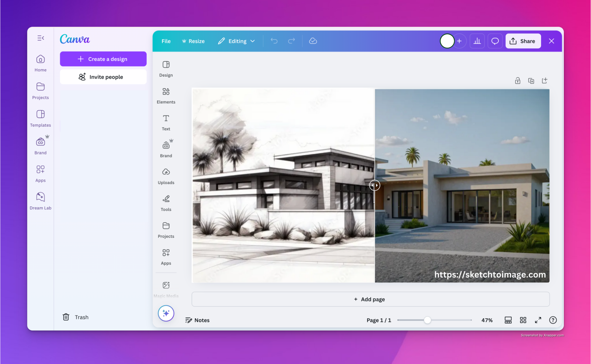591x364 pixels.
Task: Open the Resize options menu
Action: [193, 41]
